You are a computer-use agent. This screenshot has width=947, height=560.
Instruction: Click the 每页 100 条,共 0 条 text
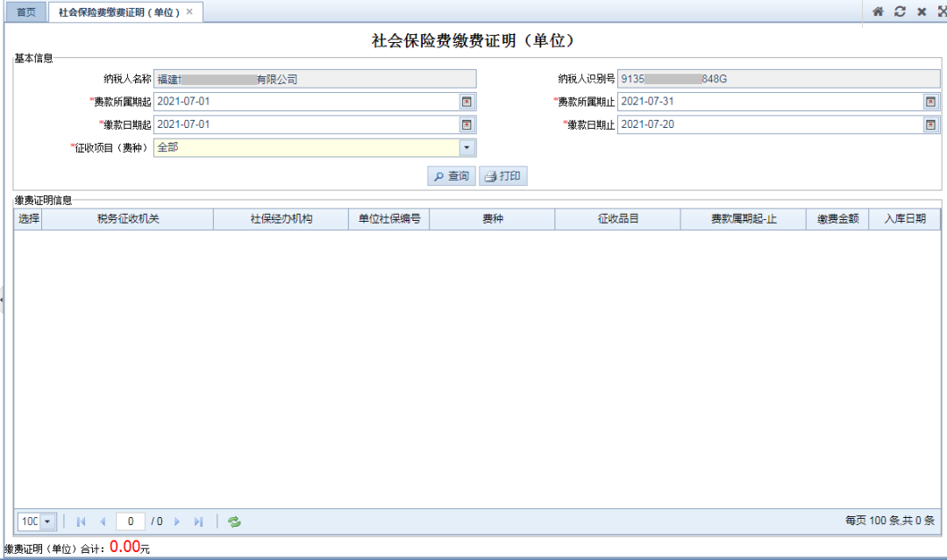890,521
